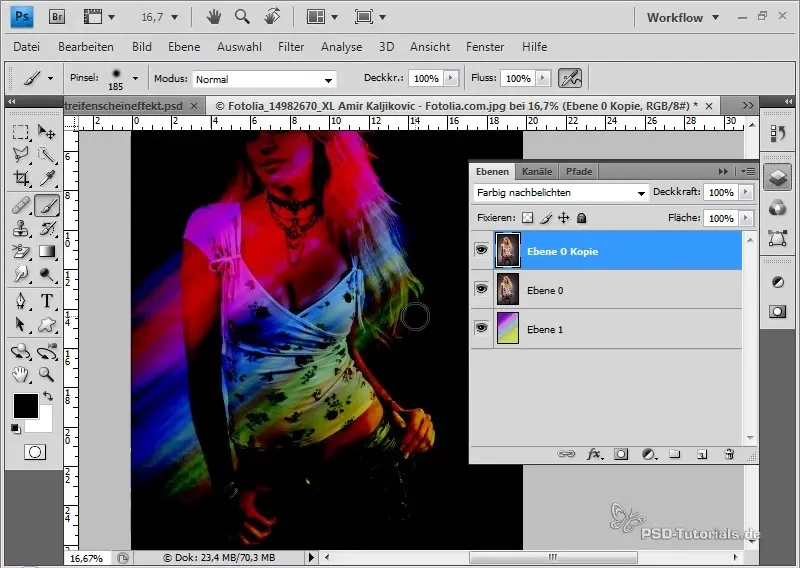800x568 pixels.
Task: Open the Filter menu
Action: 291,47
